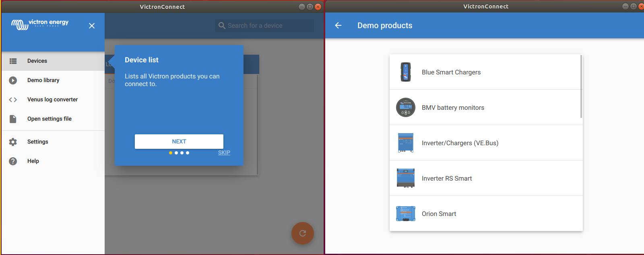Click the Help question mark icon

[x=13, y=161]
